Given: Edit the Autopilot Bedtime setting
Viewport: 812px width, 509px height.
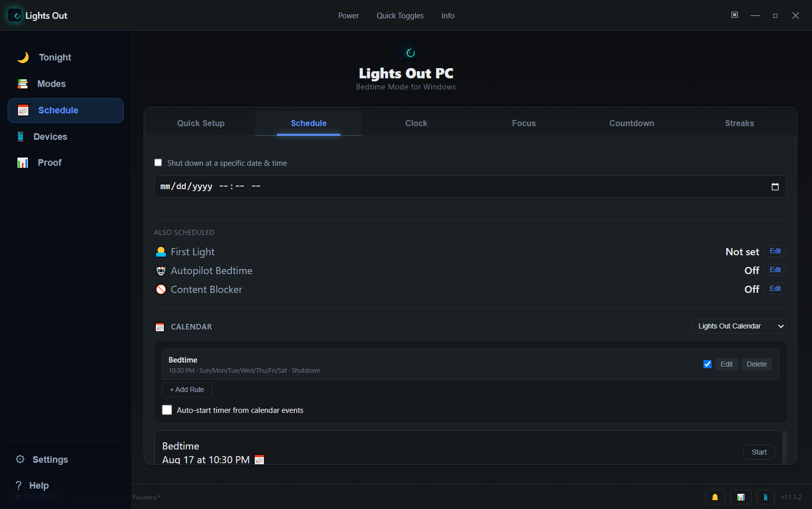Looking at the screenshot, I should (x=775, y=270).
